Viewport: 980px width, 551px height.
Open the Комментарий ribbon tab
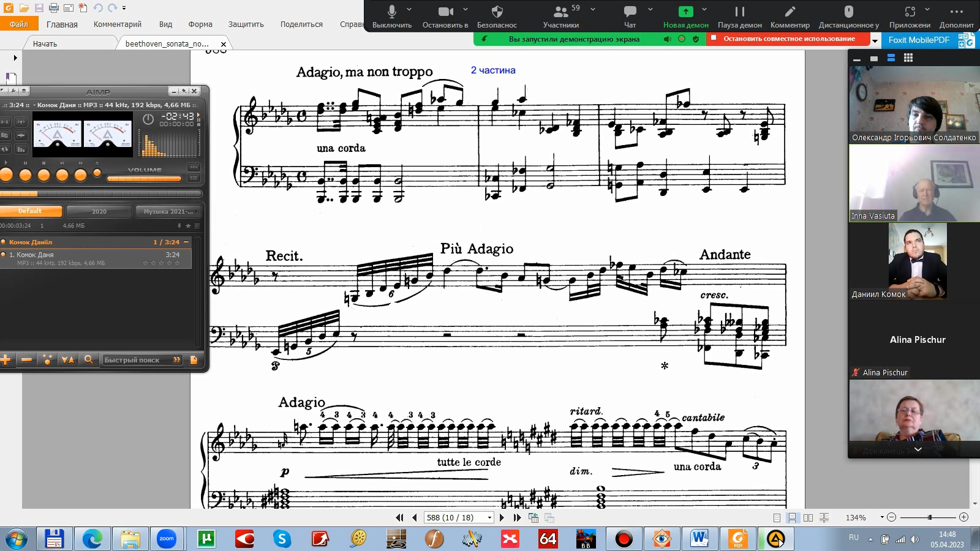[x=118, y=24]
